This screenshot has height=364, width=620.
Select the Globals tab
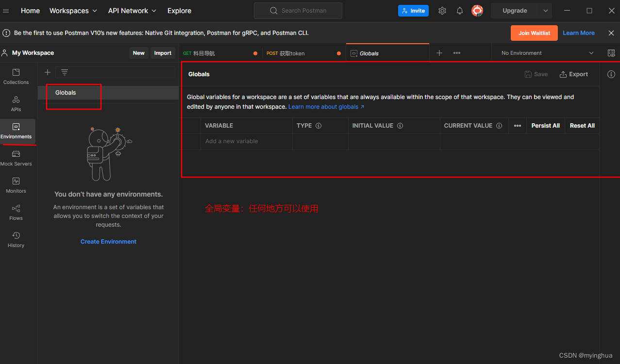pyautogui.click(x=388, y=53)
